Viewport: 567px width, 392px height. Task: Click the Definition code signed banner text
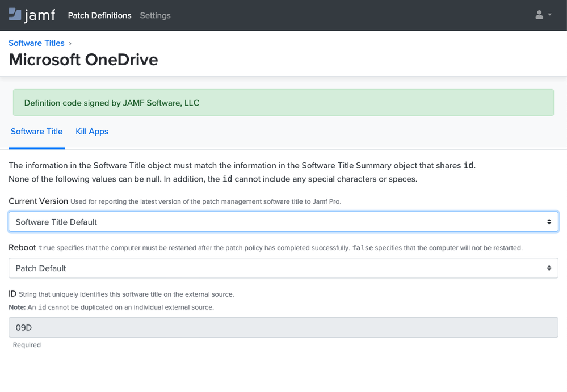pyautogui.click(x=112, y=103)
